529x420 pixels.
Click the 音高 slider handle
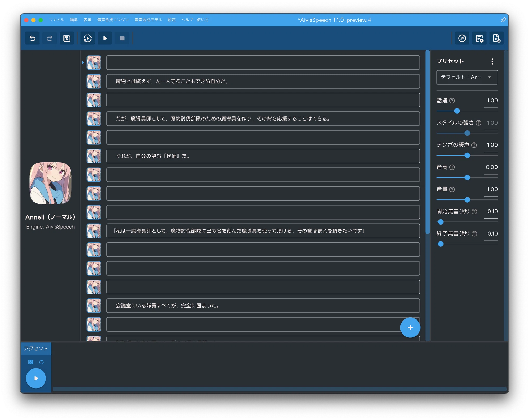pyautogui.click(x=467, y=177)
